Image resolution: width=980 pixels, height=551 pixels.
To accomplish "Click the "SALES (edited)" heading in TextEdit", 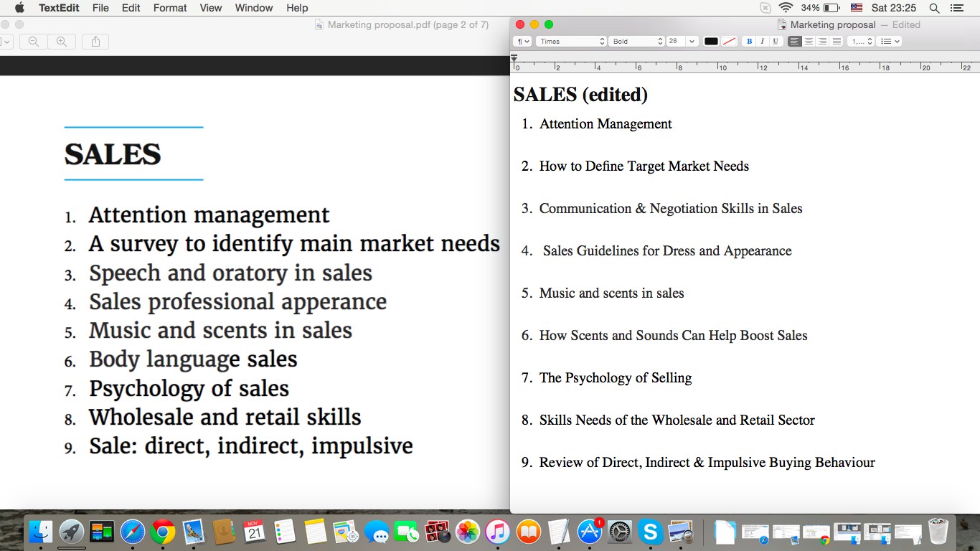I will [581, 95].
